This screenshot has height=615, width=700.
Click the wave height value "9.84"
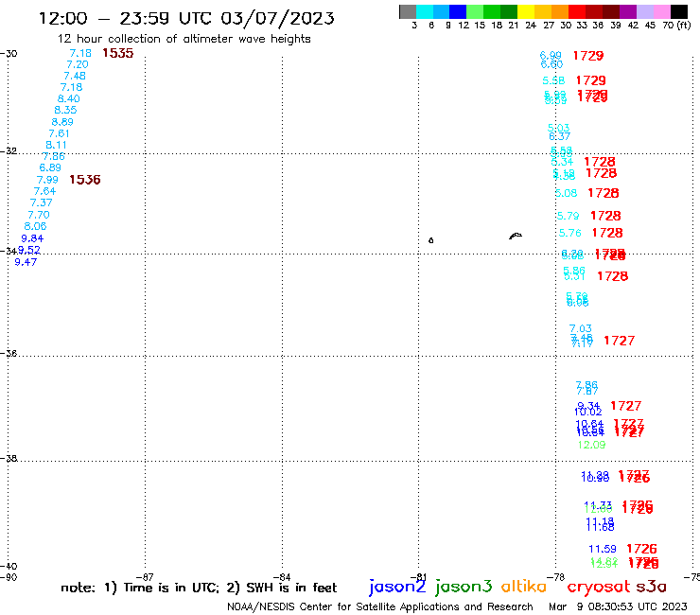(x=32, y=238)
